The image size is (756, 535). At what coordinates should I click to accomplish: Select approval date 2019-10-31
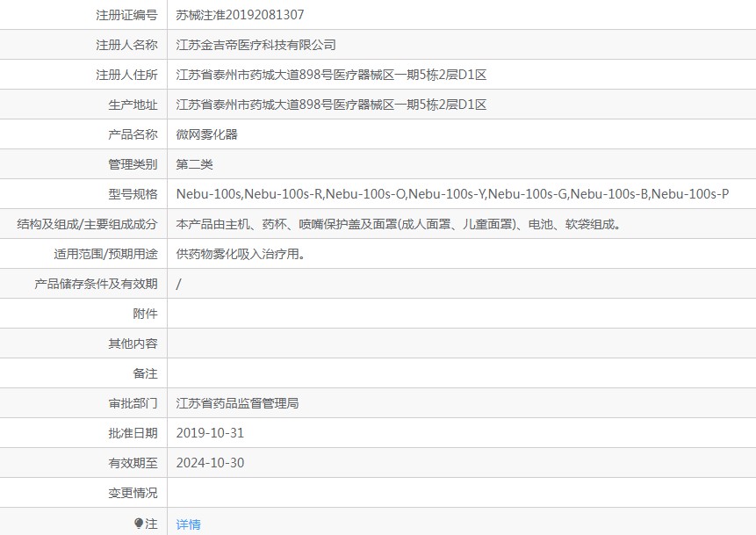click(x=210, y=433)
